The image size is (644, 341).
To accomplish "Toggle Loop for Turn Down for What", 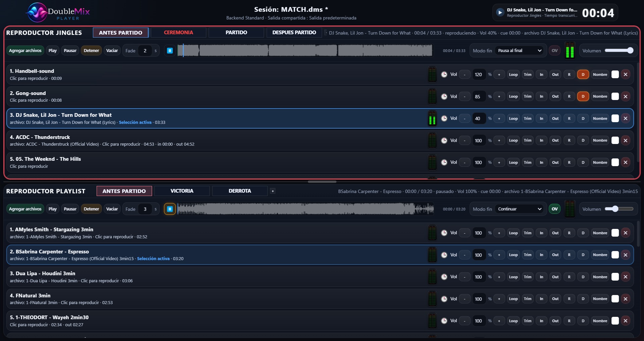I will coord(513,118).
